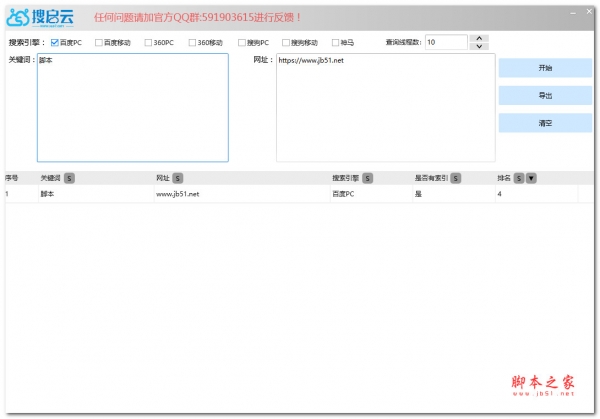The width and height of the screenshot is (600, 419).
Task: Enable the 神马 checkbox
Action: tap(335, 42)
